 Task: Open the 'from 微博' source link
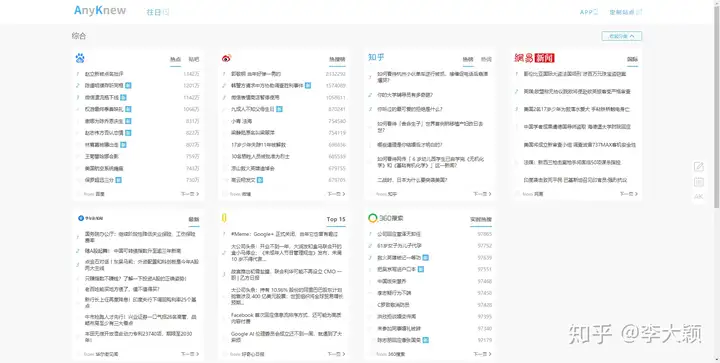click(240, 194)
